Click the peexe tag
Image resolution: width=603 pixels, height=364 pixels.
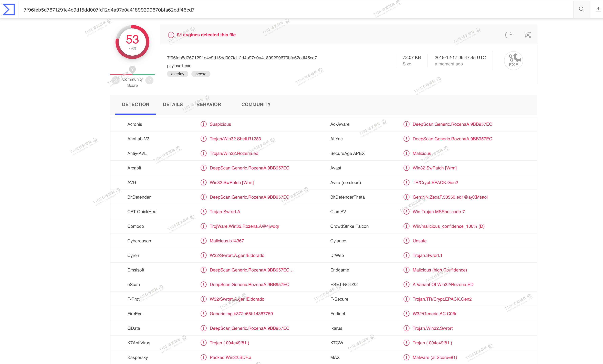201,74
